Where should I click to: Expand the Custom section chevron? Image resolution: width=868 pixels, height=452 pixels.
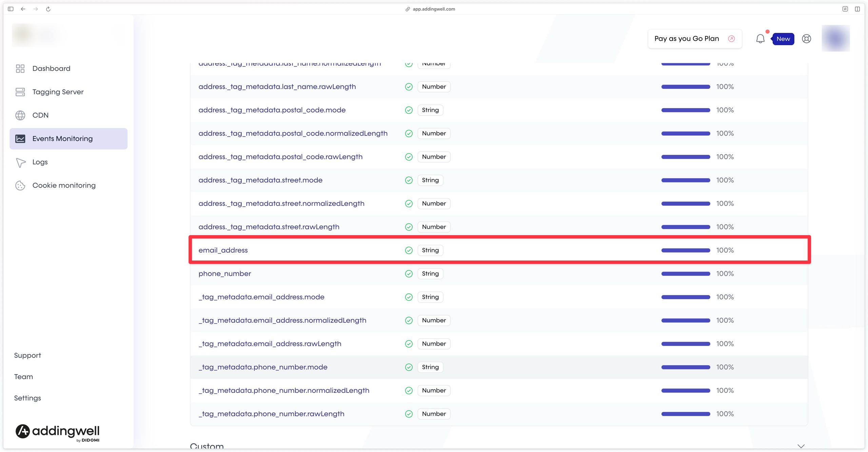[x=801, y=446]
